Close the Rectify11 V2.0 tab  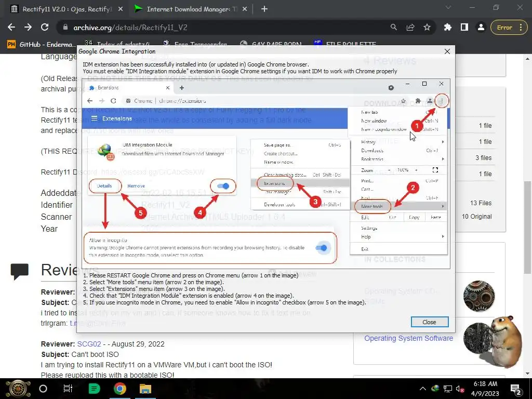pyautogui.click(x=121, y=9)
